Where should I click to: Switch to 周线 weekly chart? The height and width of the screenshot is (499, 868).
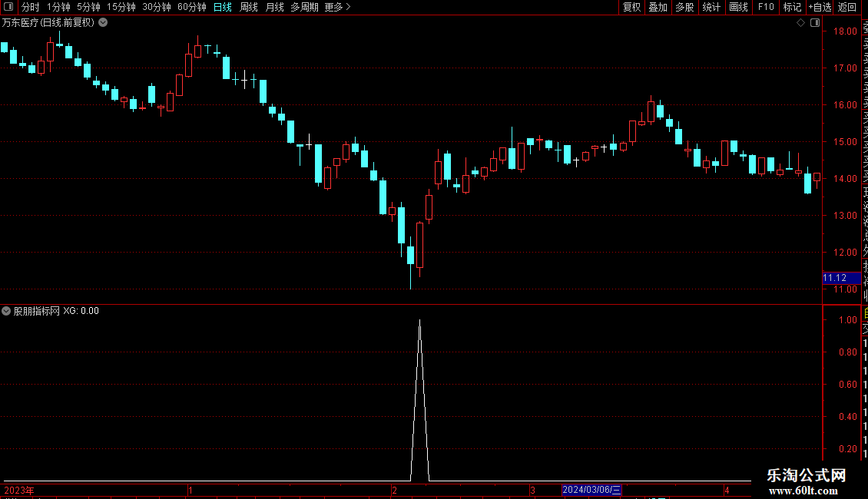[249, 7]
